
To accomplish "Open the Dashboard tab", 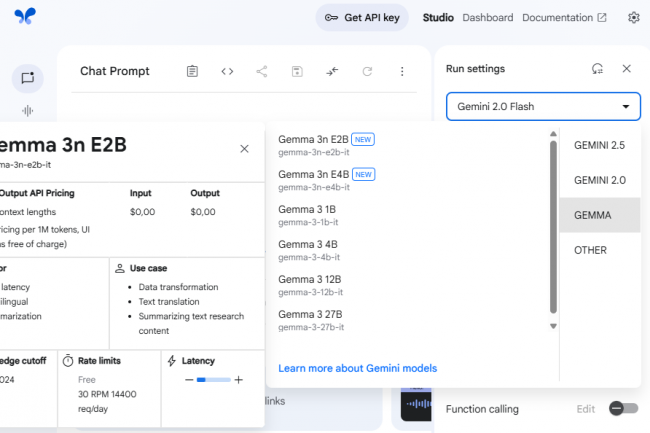I will click(x=488, y=17).
